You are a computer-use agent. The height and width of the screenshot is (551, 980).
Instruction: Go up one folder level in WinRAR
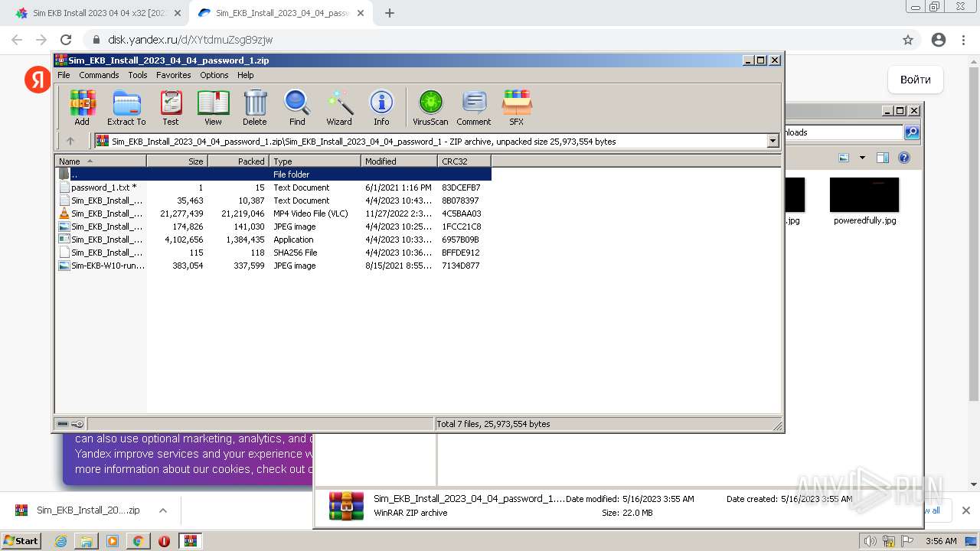70,141
